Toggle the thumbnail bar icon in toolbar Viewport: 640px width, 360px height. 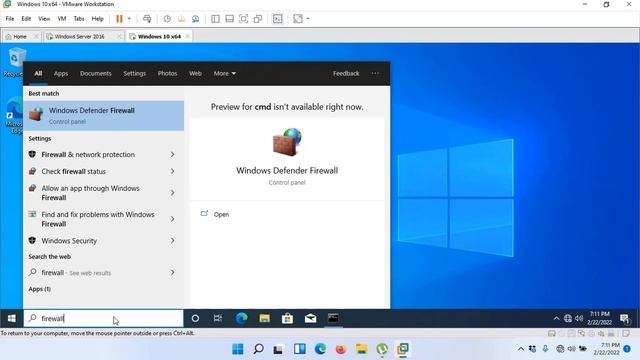pos(229,19)
